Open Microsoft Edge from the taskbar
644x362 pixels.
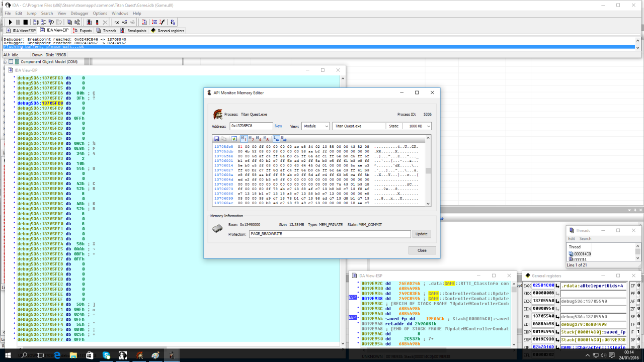57,355
